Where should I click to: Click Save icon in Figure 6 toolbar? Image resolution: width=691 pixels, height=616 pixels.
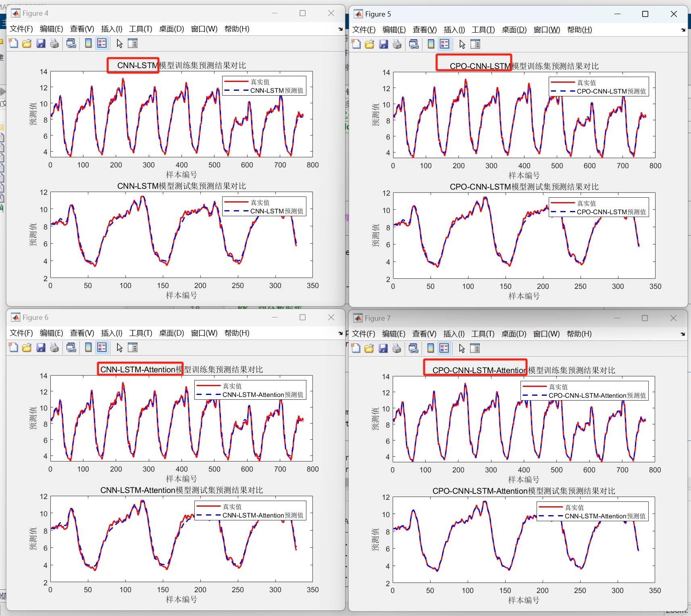41,347
